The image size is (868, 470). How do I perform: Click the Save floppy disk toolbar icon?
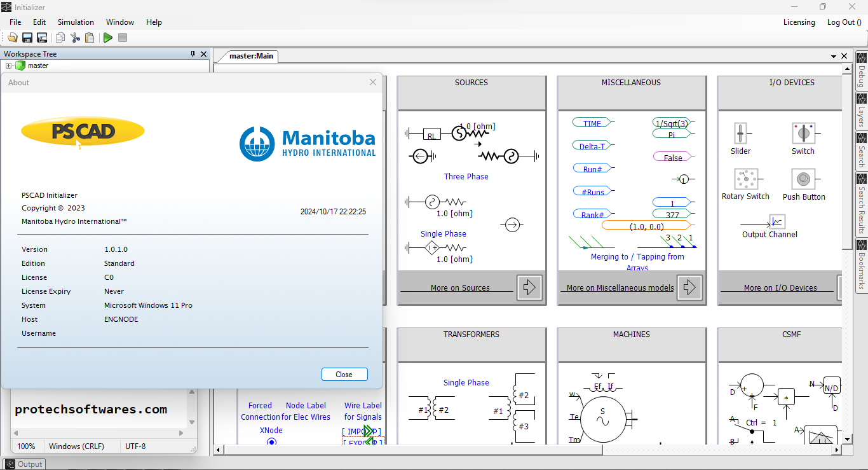click(x=27, y=38)
